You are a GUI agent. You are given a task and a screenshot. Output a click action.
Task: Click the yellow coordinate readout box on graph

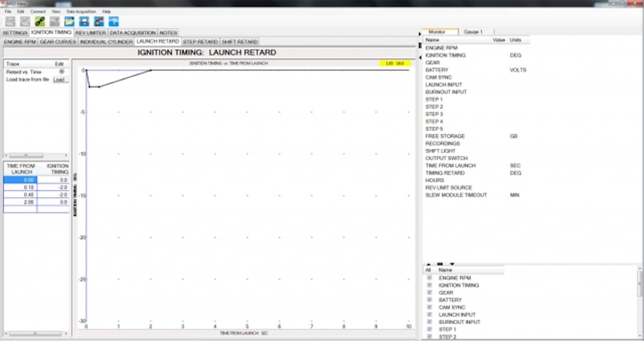[x=395, y=63]
